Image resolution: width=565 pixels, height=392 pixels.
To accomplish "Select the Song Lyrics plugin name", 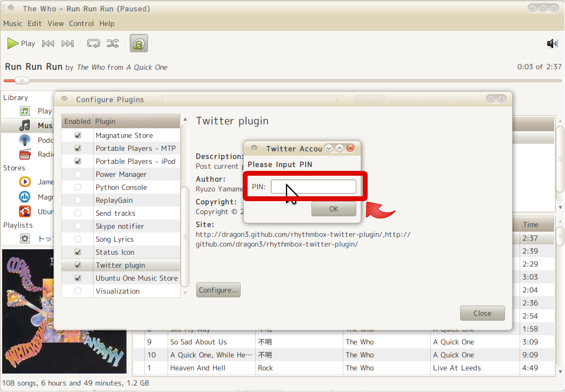I will pyautogui.click(x=115, y=239).
